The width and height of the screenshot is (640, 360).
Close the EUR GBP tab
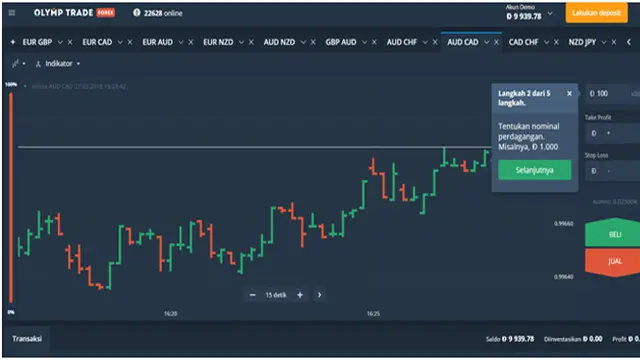[x=70, y=42]
